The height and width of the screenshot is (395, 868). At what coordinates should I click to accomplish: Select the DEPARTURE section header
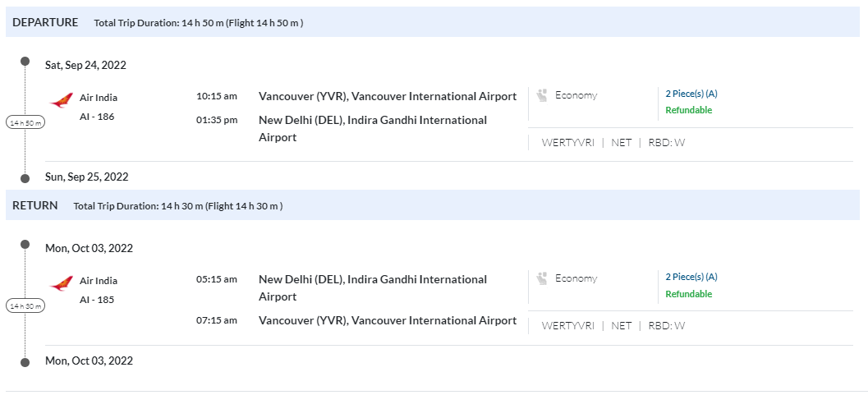(45, 22)
